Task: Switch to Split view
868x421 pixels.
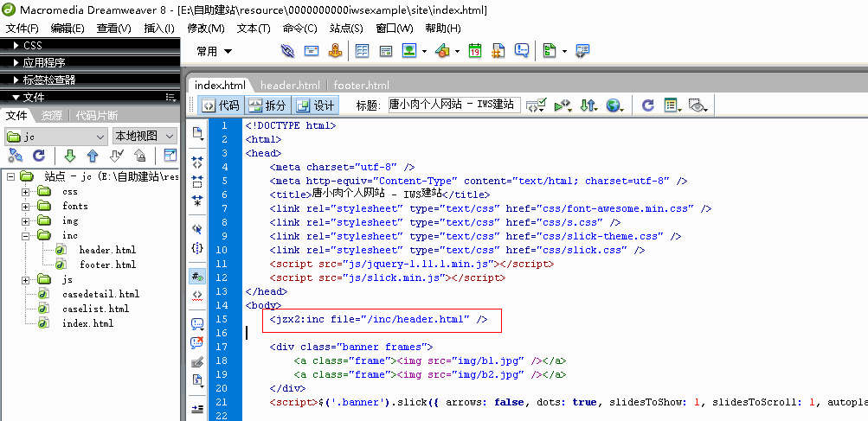Action: pyautogui.click(x=267, y=105)
